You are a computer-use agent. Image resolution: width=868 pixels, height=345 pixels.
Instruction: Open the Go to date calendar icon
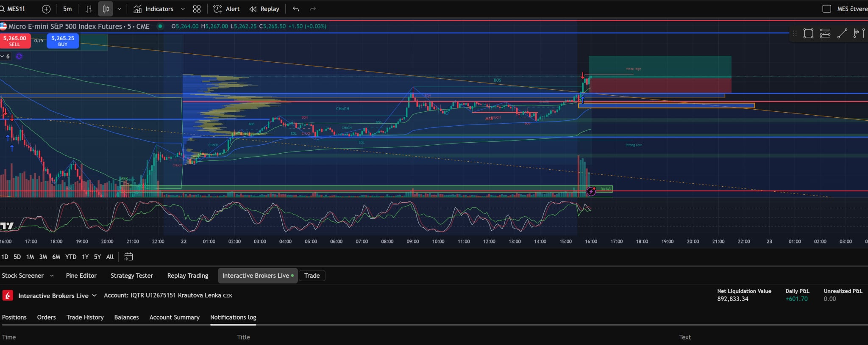(128, 257)
